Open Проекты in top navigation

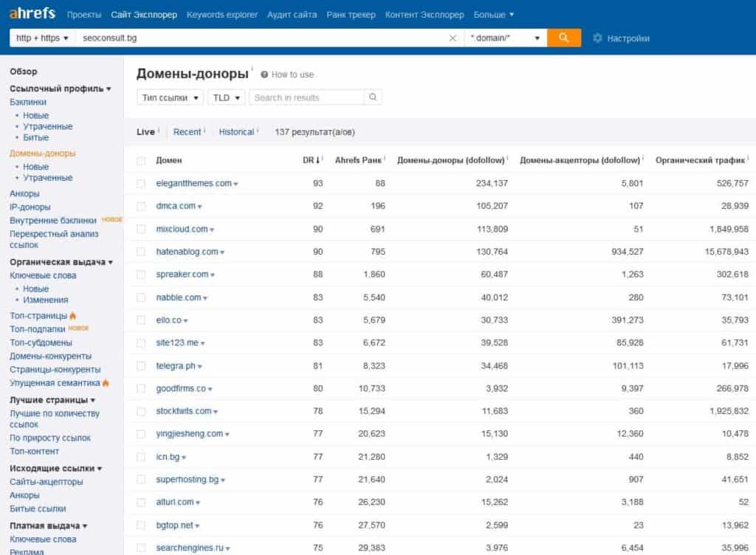pyautogui.click(x=84, y=15)
